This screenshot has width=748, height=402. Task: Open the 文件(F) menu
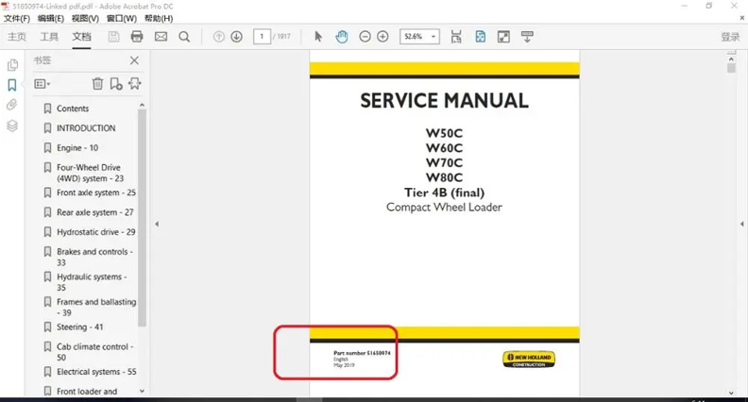click(17, 19)
